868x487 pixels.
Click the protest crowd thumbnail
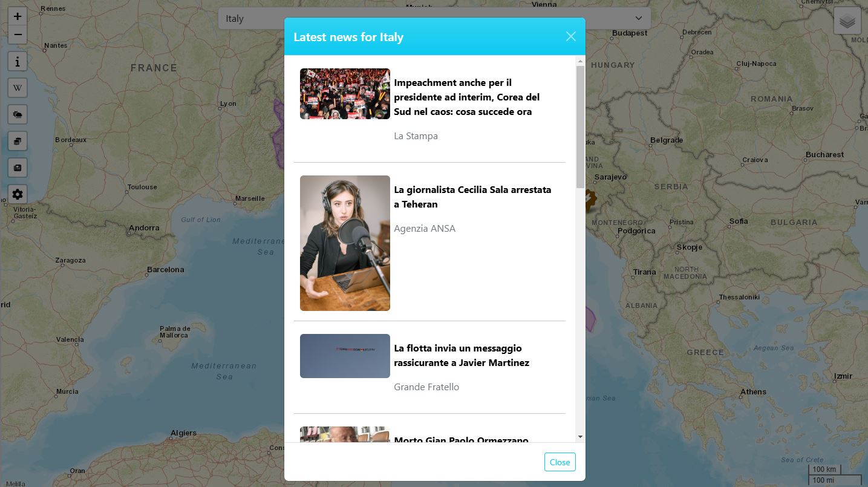coord(345,94)
